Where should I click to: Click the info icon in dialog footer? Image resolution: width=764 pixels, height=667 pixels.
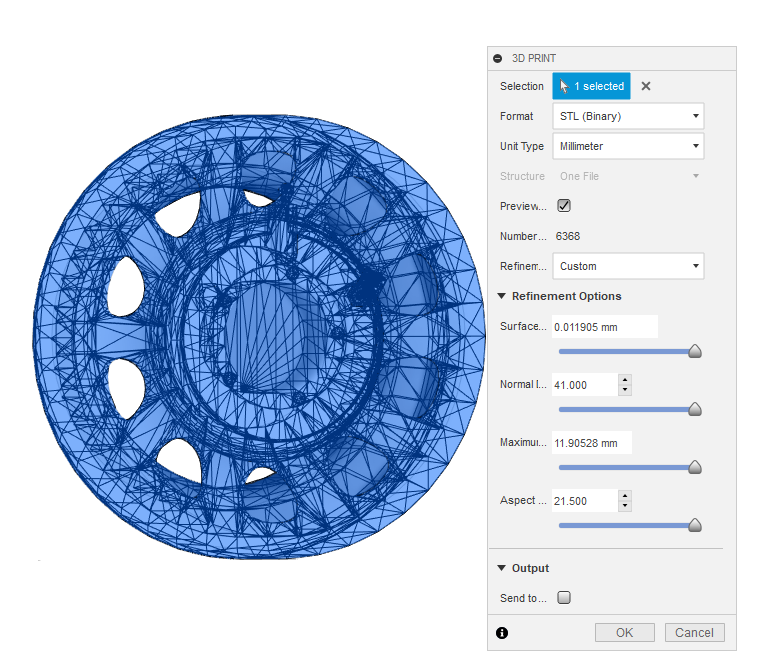(502, 633)
